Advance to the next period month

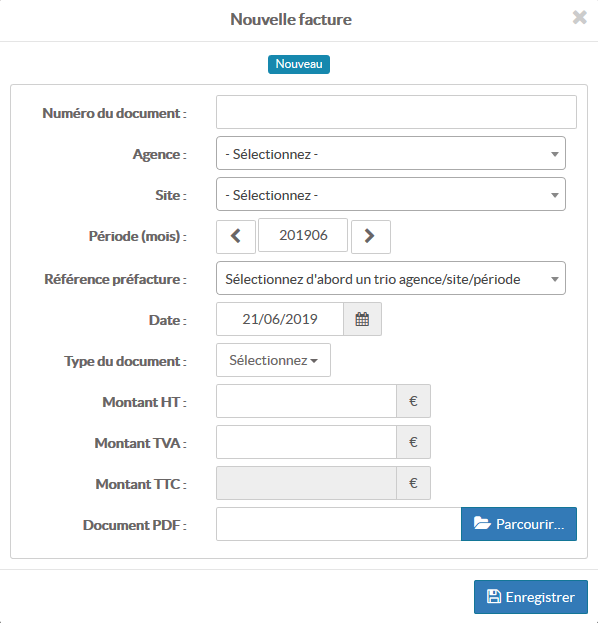click(x=371, y=236)
